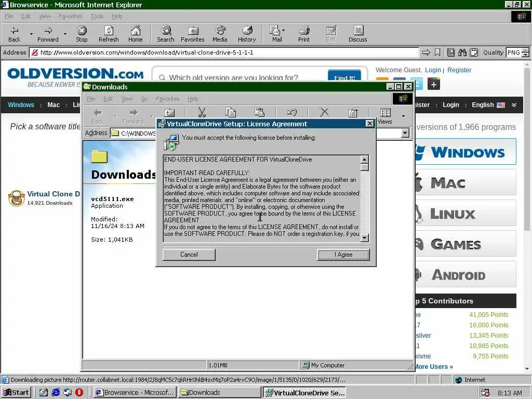Click the Go arrow beside address bar
This screenshot has width=532, height=399.
pyautogui.click(x=426, y=52)
